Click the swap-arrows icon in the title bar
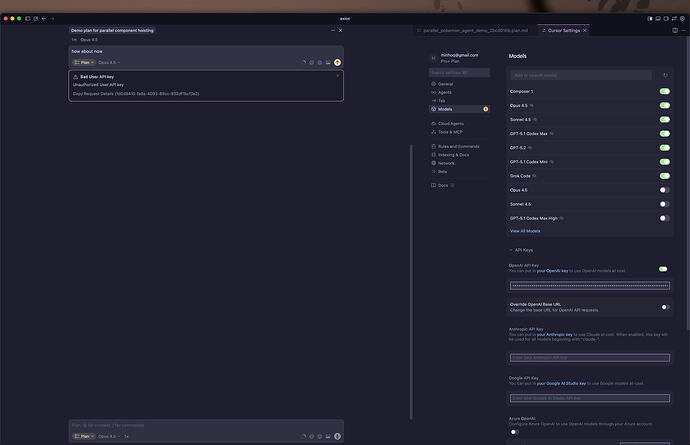 [674, 18]
